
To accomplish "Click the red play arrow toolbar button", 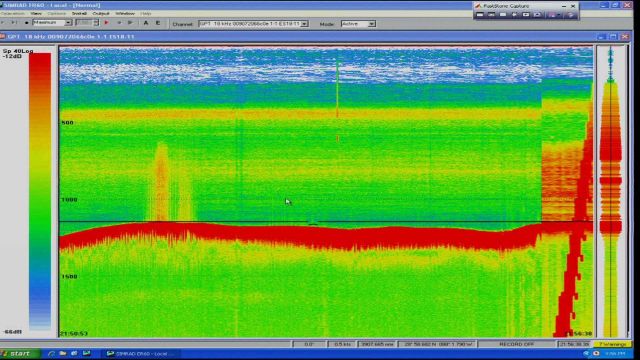I will coord(106,22).
